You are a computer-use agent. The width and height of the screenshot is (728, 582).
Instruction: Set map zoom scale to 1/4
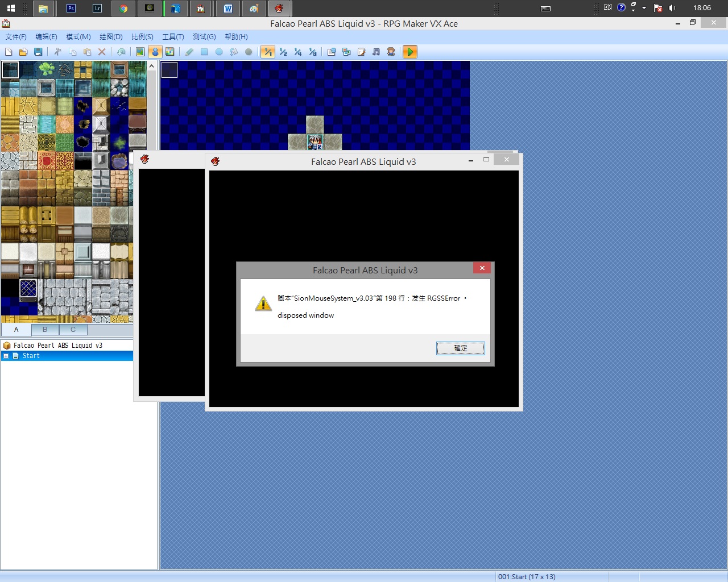(298, 52)
